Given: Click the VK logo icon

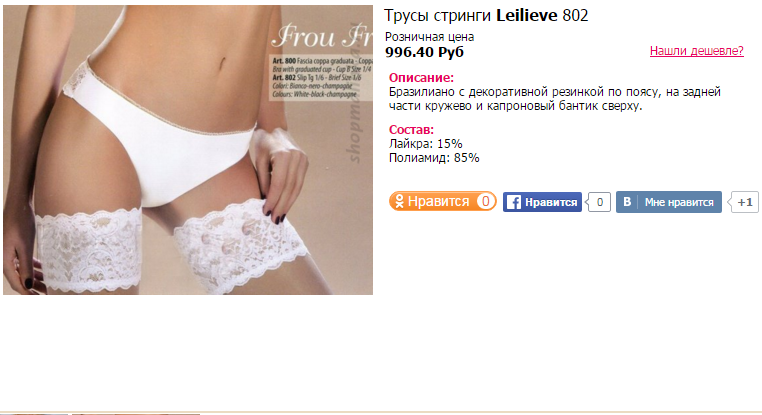Looking at the screenshot, I should pyautogui.click(x=627, y=202).
